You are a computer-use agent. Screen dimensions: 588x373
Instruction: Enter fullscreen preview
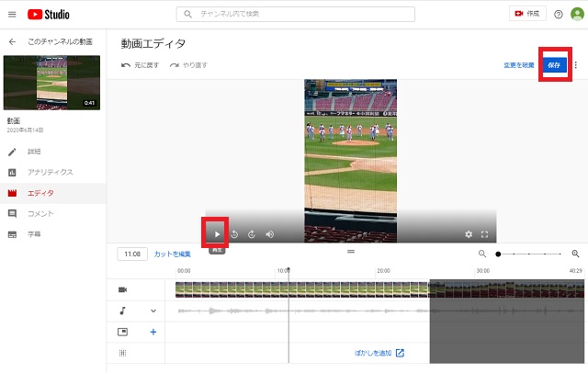click(x=484, y=234)
